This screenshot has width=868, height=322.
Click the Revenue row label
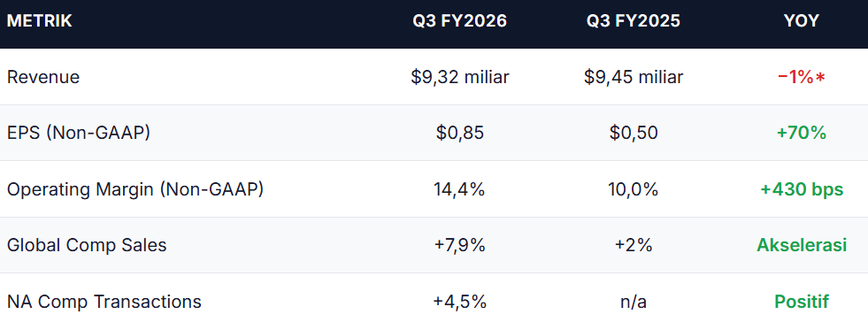(x=43, y=77)
